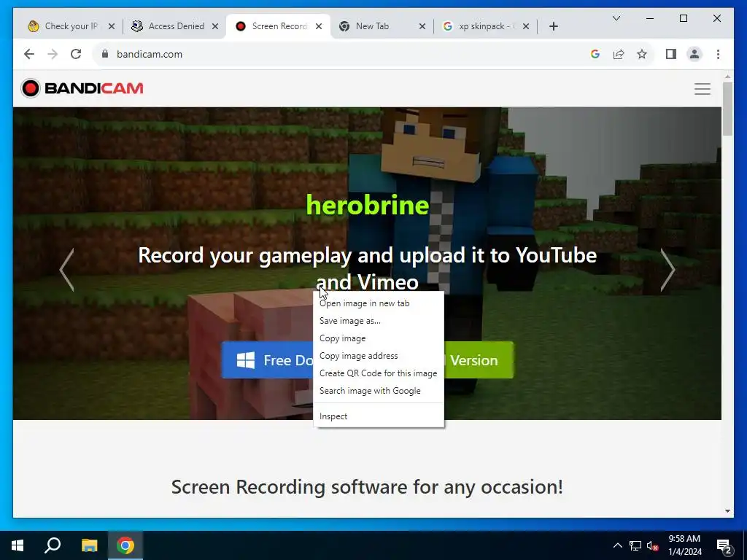Open Windows taskbar search
Viewport: 747px width, 560px height.
[53, 545]
